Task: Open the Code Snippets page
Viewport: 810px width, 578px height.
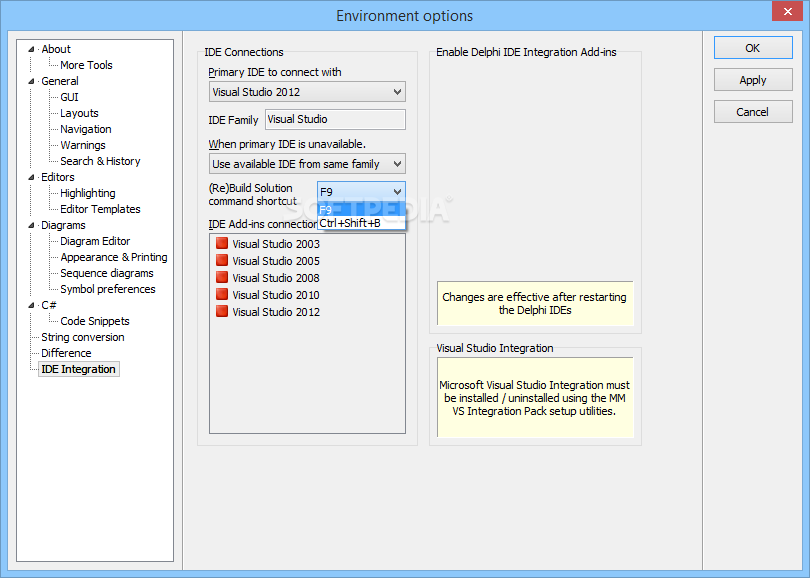Action: [95, 321]
